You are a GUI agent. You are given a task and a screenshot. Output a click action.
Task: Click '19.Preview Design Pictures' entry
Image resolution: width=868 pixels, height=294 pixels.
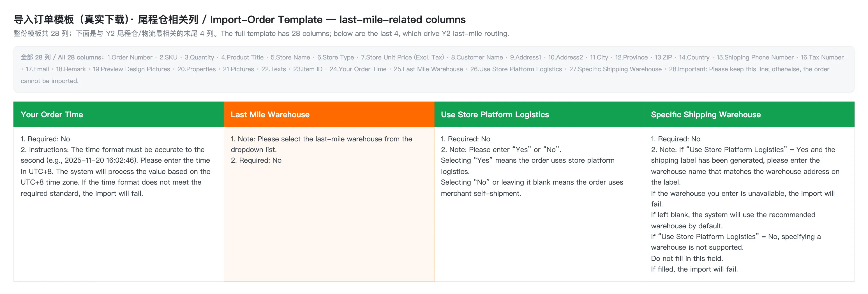tap(131, 69)
